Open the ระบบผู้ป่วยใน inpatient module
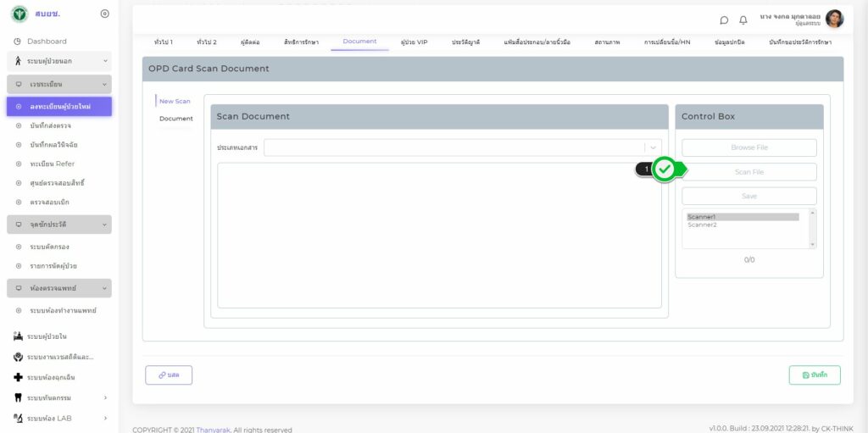Viewport: 868px width, 433px height. click(47, 336)
